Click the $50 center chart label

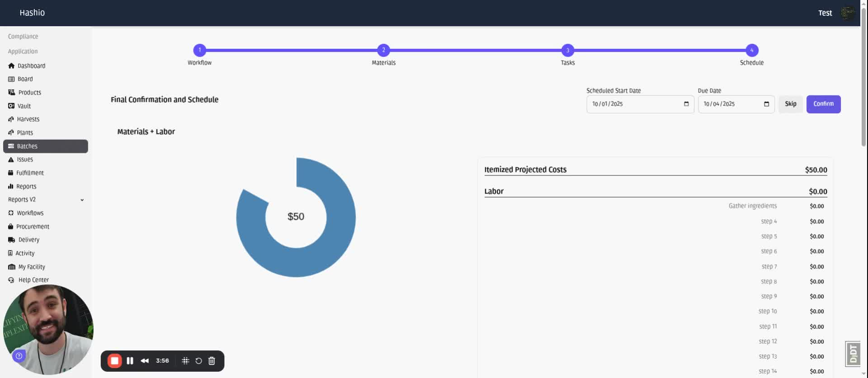(296, 217)
